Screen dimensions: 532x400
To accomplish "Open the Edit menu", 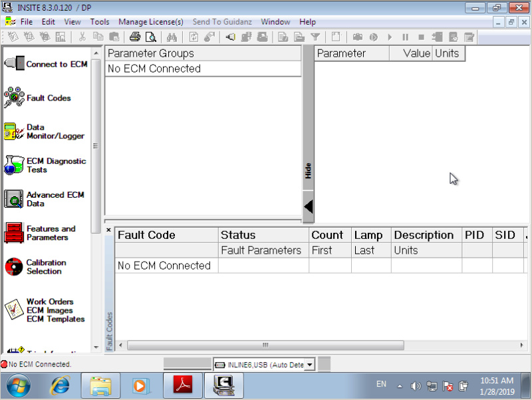I will tap(48, 22).
